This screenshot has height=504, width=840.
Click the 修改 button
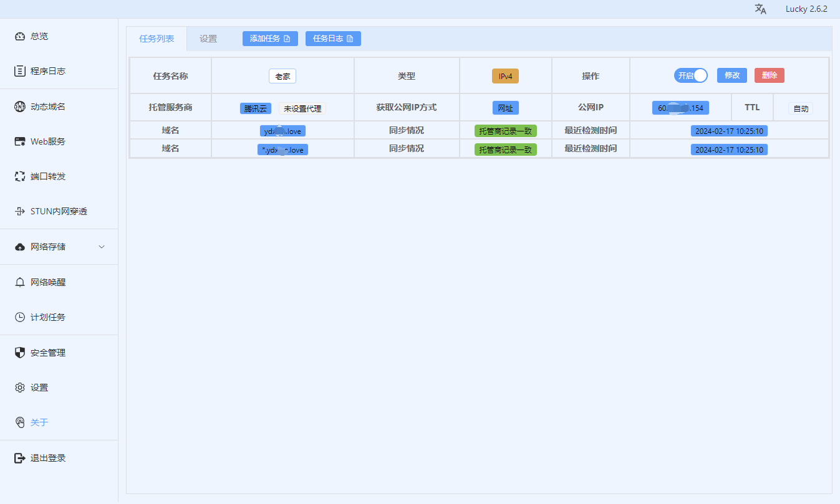click(732, 75)
